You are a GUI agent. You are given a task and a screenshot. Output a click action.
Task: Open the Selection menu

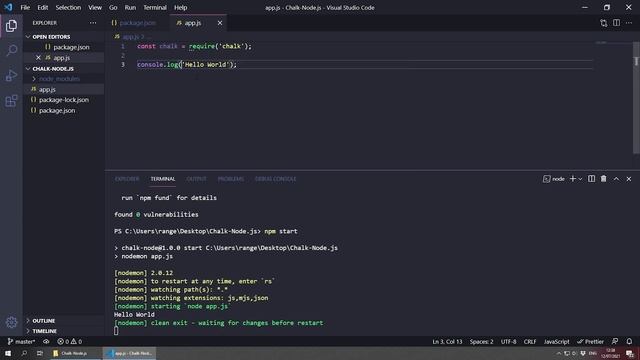click(68, 7)
